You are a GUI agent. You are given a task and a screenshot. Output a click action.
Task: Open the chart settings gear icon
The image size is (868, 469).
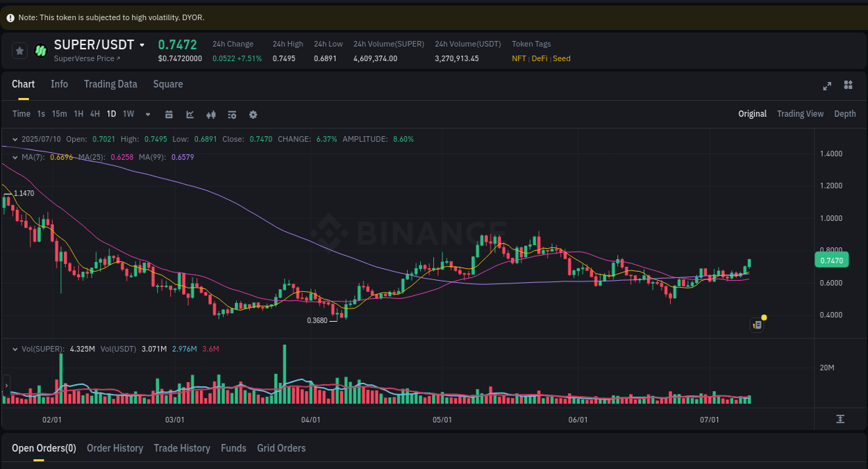click(253, 114)
